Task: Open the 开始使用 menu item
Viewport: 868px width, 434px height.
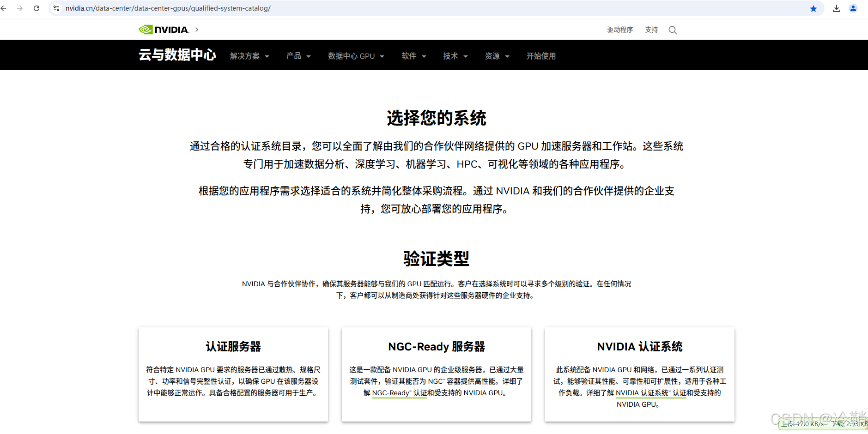Action: pos(541,56)
